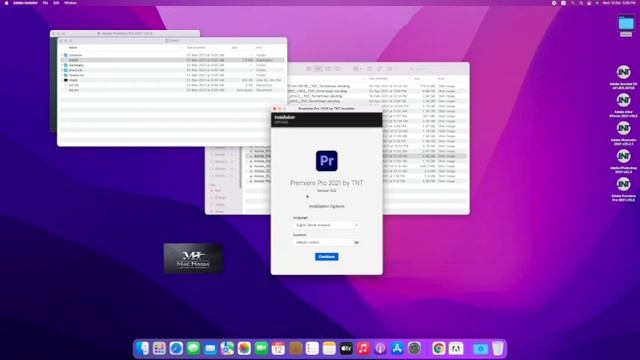Click Continue in the Premiere Pro installer
640x360 pixels.
(x=327, y=256)
